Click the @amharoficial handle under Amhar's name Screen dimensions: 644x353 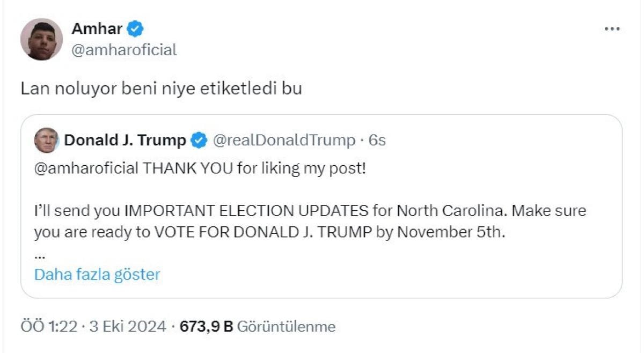click(124, 50)
